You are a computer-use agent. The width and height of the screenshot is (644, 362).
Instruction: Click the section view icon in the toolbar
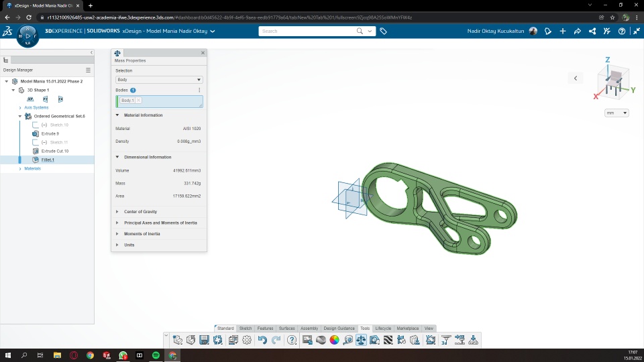point(374,340)
